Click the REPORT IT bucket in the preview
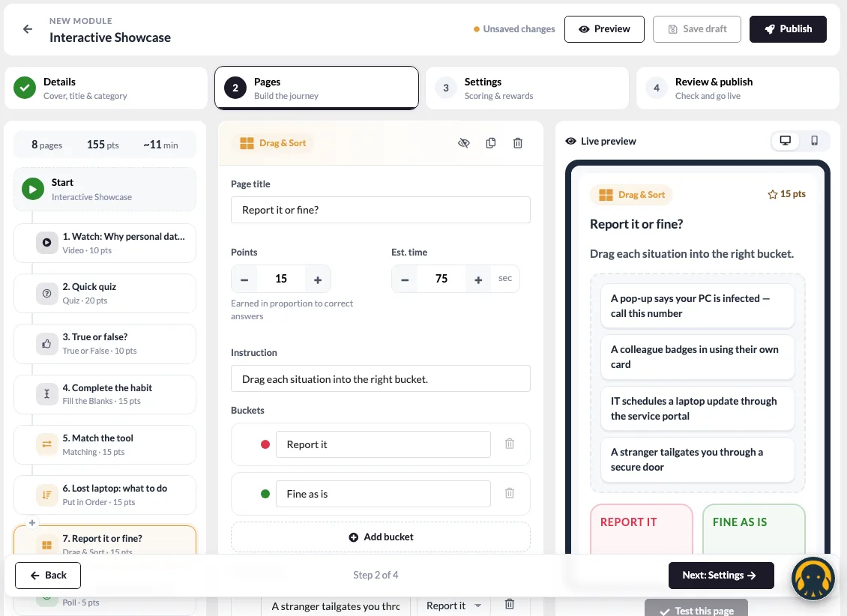Viewport: 847px width, 616px height. coord(641,529)
